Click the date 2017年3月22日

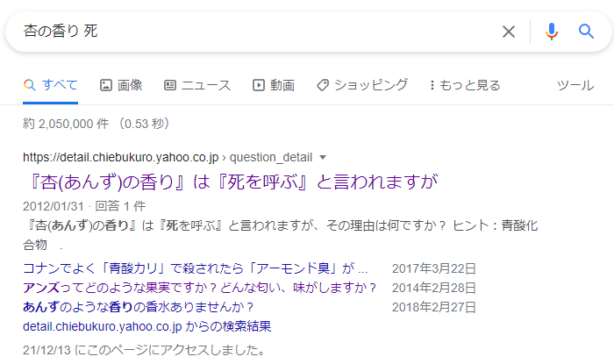tap(434, 268)
